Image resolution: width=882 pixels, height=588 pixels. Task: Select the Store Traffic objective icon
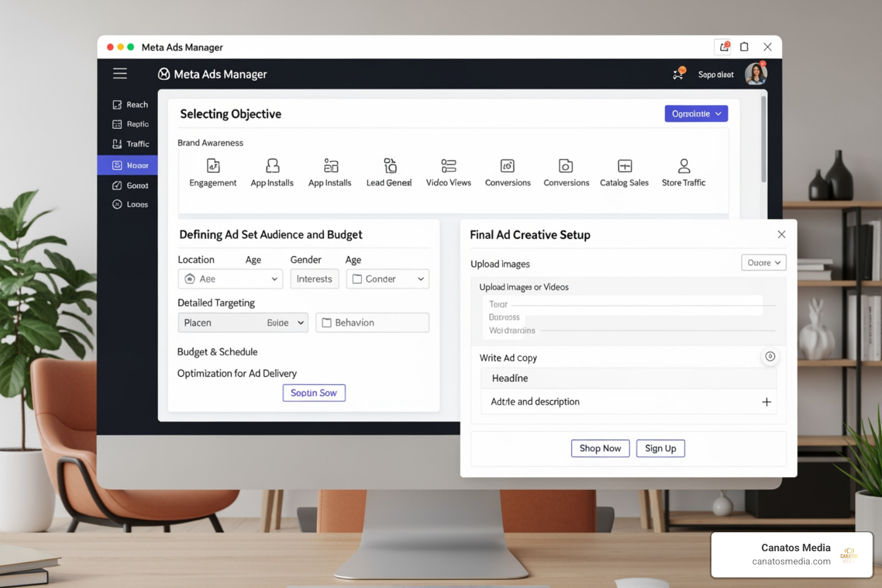click(x=684, y=166)
